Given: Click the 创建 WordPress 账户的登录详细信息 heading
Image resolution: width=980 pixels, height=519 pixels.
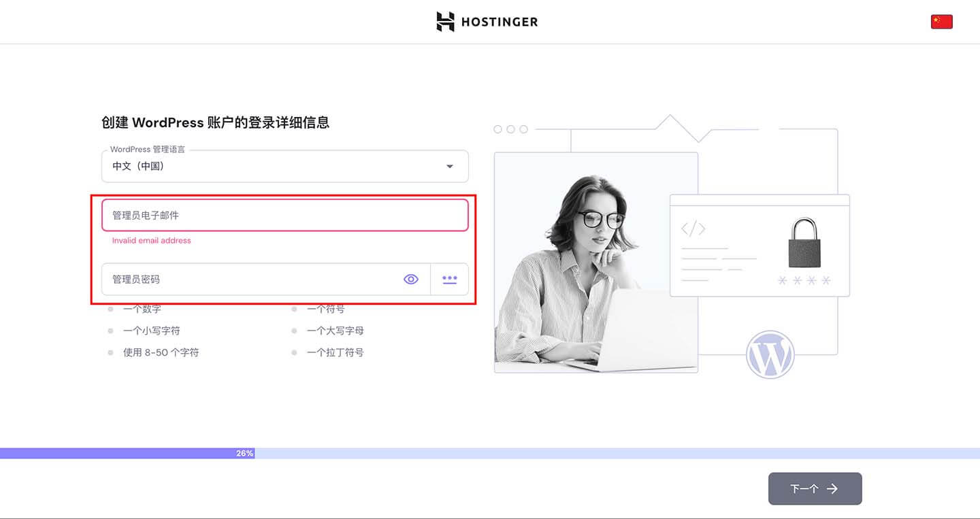Looking at the screenshot, I should [x=216, y=122].
